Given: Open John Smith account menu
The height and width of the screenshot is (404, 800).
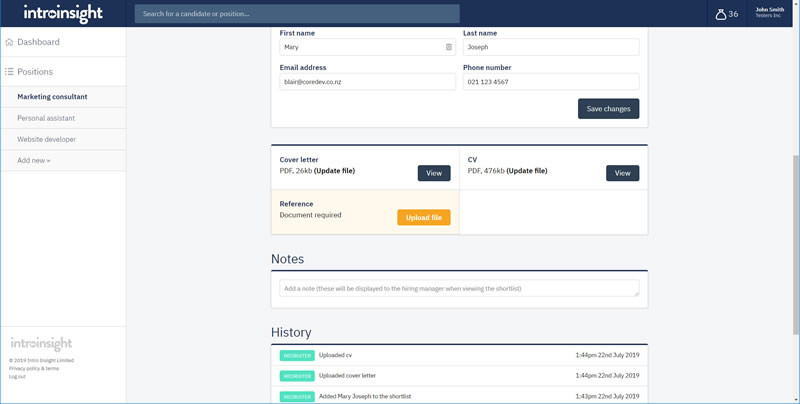Looking at the screenshot, I should (x=769, y=13).
